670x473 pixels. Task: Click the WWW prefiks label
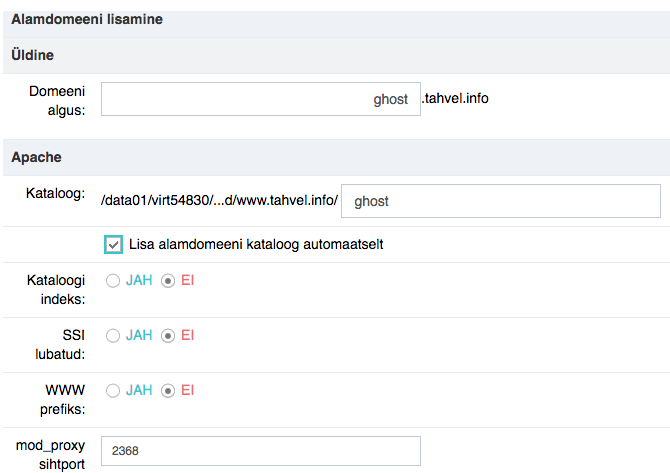coord(63,400)
